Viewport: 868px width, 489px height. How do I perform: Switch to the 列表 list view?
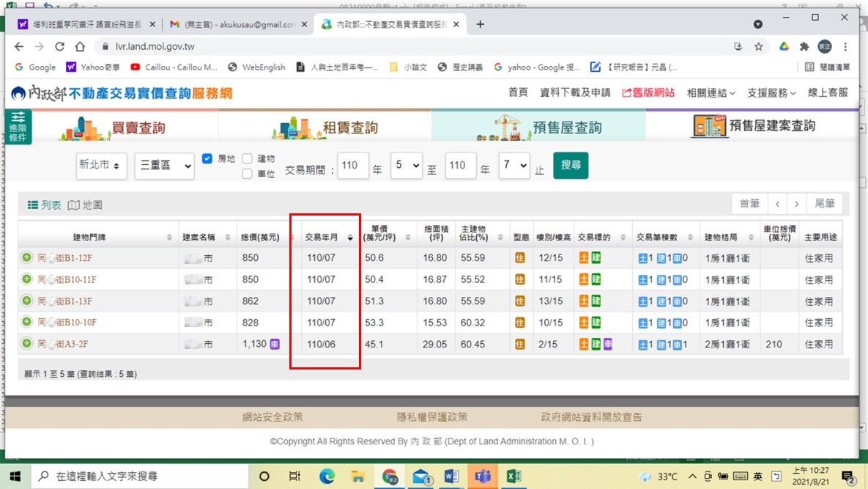tap(44, 205)
